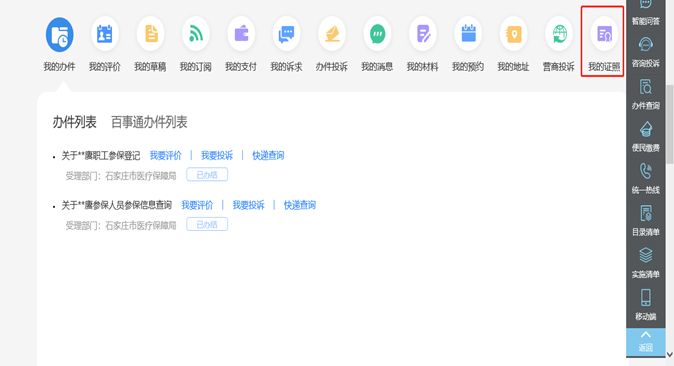
Task: Click 已办结 status under 参保人员参保信息查询
Action: tap(207, 225)
